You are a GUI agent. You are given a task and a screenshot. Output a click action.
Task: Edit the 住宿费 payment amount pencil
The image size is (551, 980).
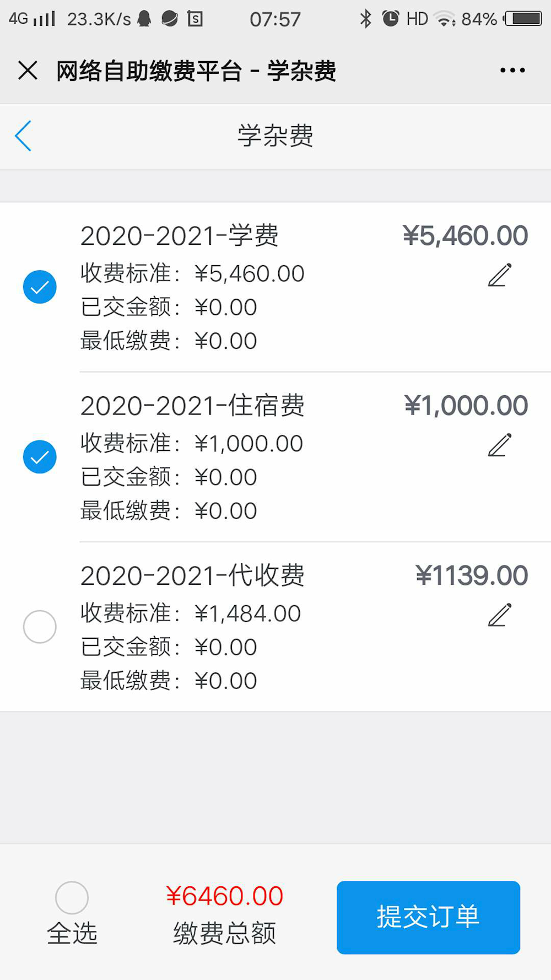500,445
